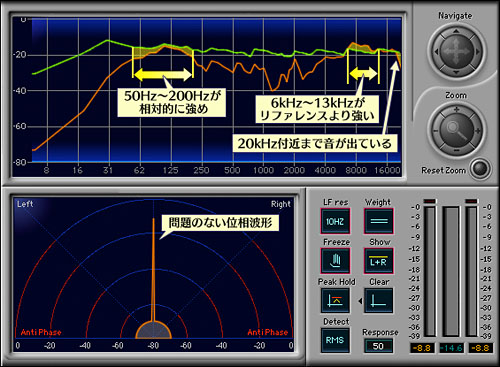Image resolution: width=500 pixels, height=367 pixels.
Task: Click the Navigate left arrow
Action: point(436,52)
